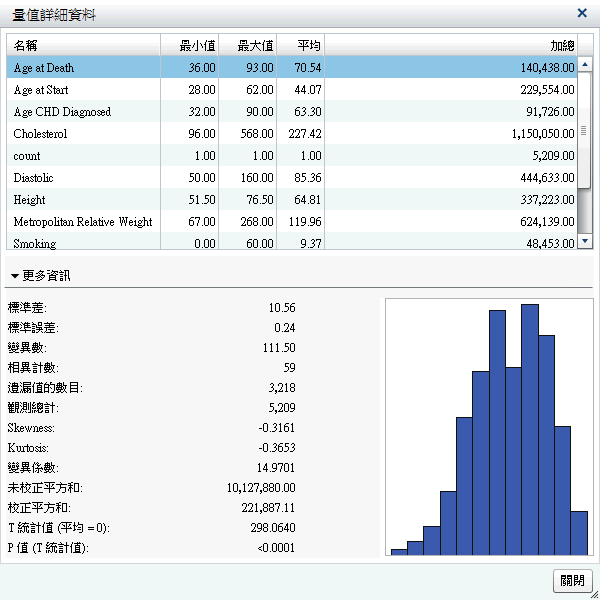Sort by the 最大值 column header
600x600 pixels.
247,45
